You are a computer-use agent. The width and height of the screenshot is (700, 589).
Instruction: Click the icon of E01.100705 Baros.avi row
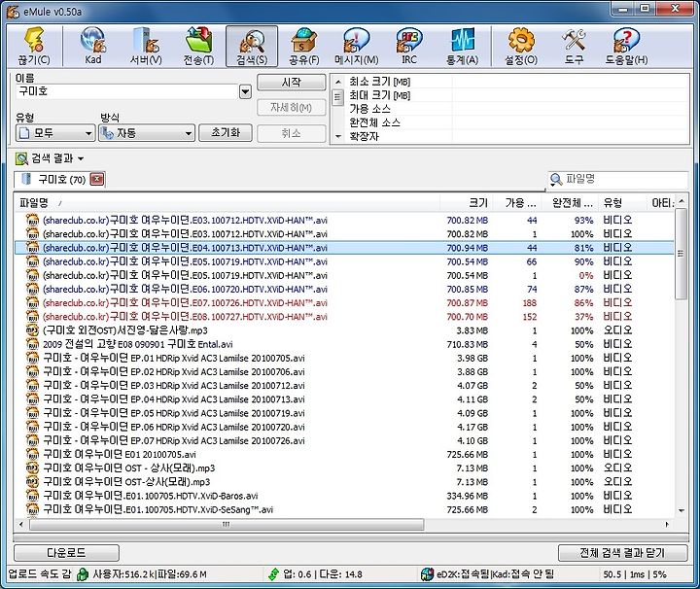33,496
